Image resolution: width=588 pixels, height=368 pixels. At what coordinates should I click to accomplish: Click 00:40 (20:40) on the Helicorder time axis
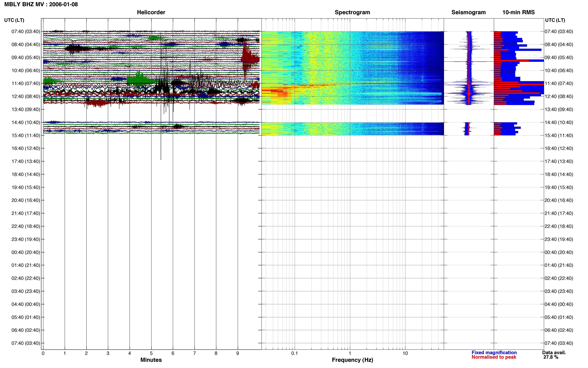click(26, 252)
